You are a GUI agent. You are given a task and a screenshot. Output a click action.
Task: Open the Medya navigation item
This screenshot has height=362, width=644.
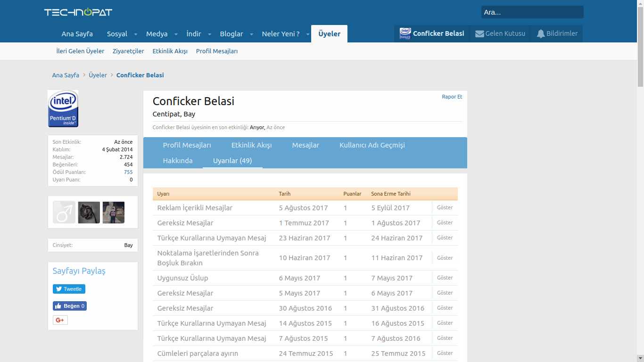[157, 34]
